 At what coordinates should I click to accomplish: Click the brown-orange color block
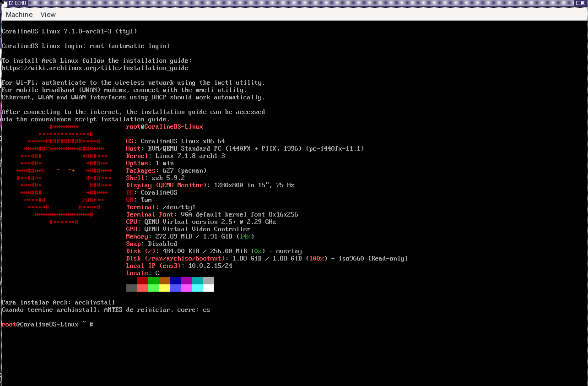(x=165, y=281)
